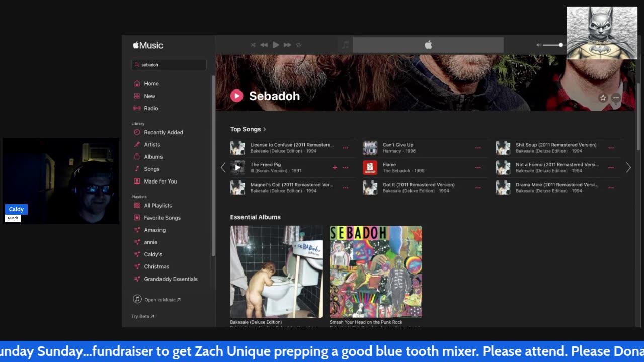Click Try Beta link
The height and width of the screenshot is (362, 644).
[x=143, y=316]
